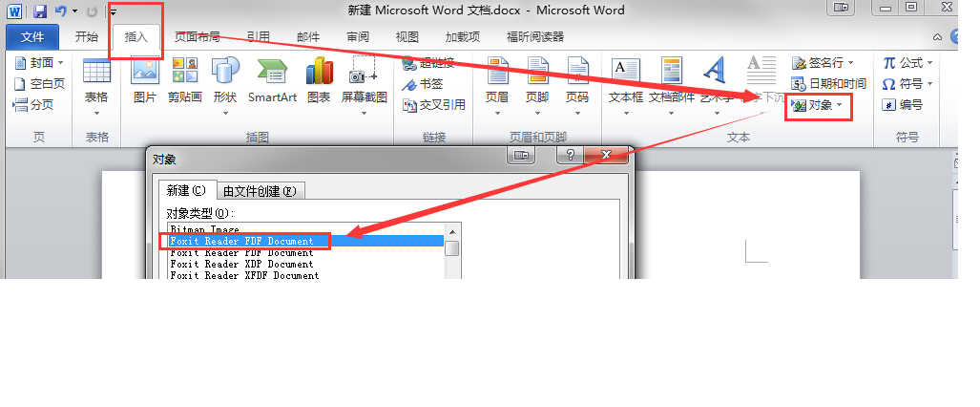Click the Save icon in quick access toolbar

40,11
